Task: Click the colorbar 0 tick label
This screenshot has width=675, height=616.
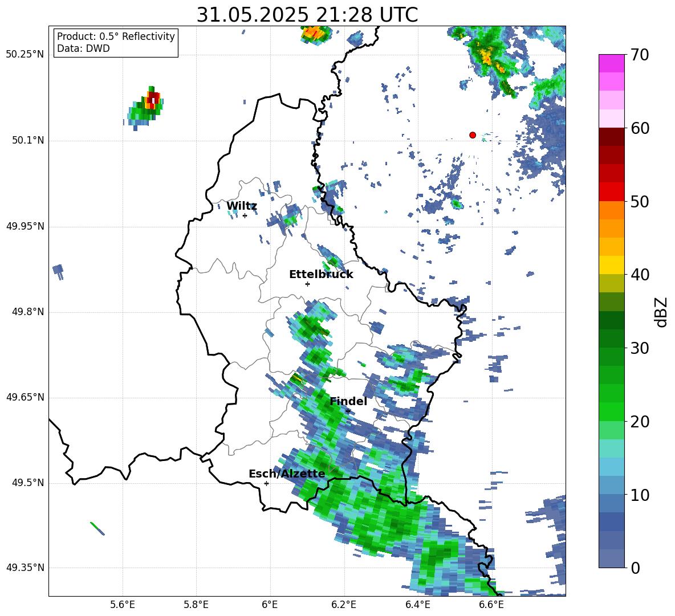Action: [x=635, y=568]
